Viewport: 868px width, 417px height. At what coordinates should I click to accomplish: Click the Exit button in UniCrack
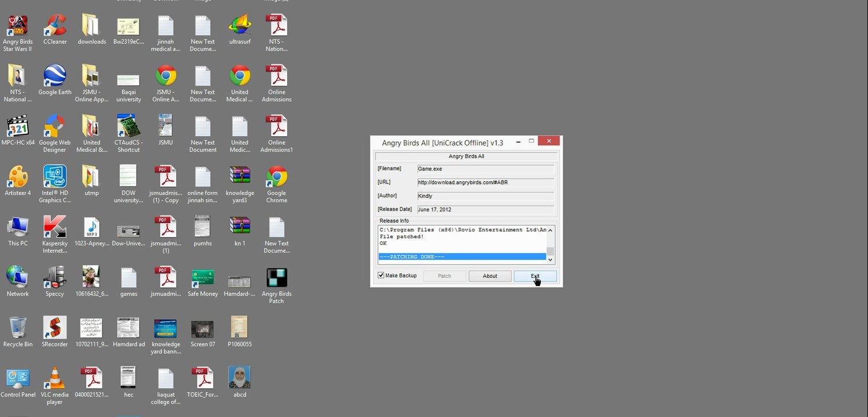point(535,276)
